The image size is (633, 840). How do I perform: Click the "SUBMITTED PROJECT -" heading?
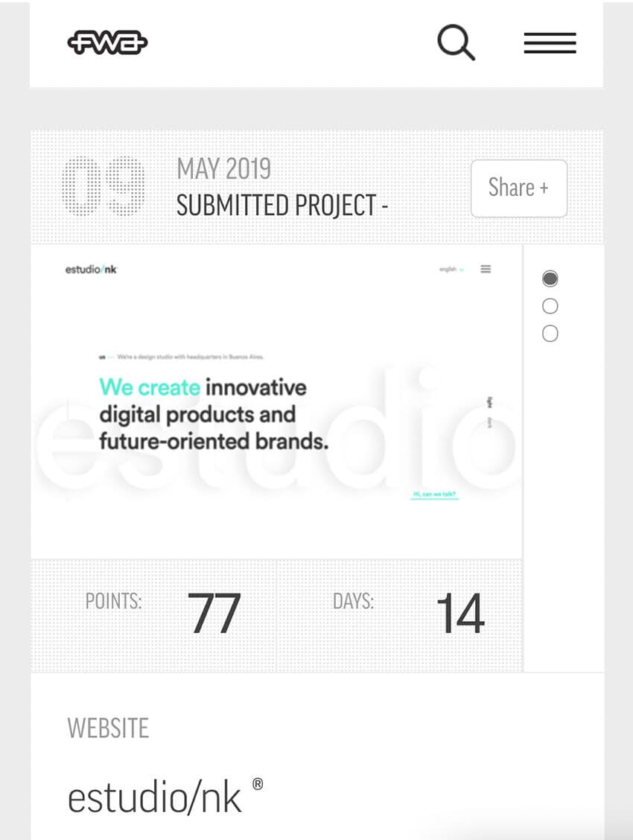coord(281,205)
